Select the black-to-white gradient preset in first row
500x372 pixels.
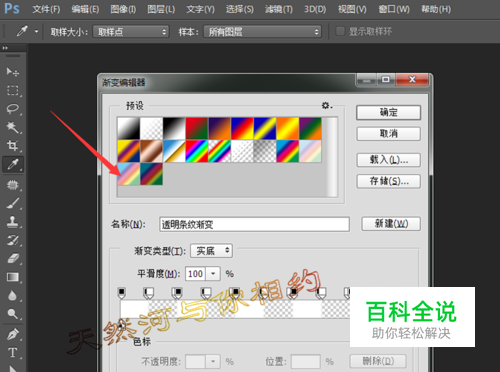click(x=174, y=128)
